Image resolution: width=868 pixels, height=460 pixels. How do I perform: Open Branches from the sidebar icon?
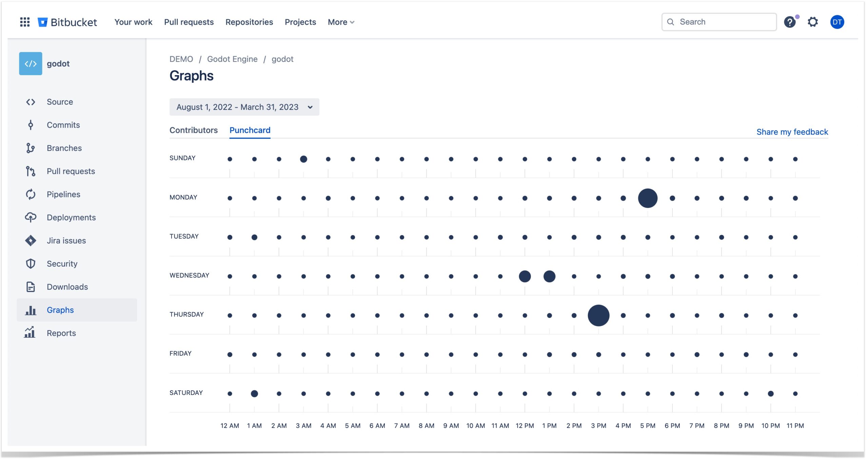click(x=31, y=148)
